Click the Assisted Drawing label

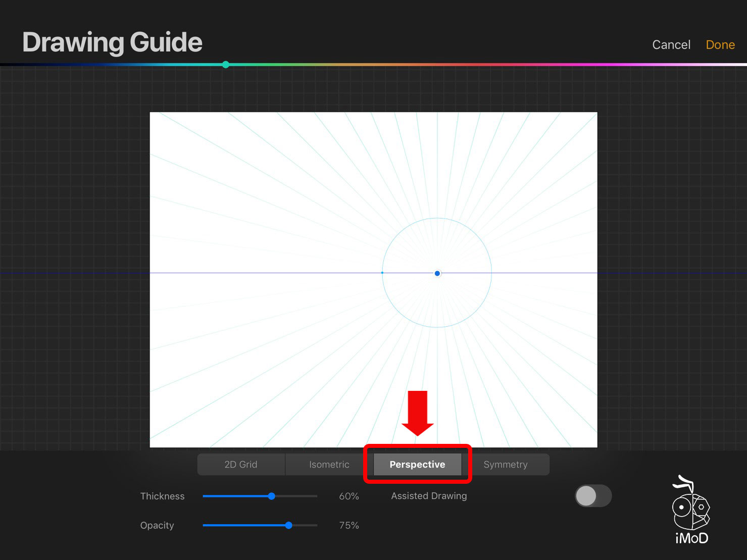(429, 496)
